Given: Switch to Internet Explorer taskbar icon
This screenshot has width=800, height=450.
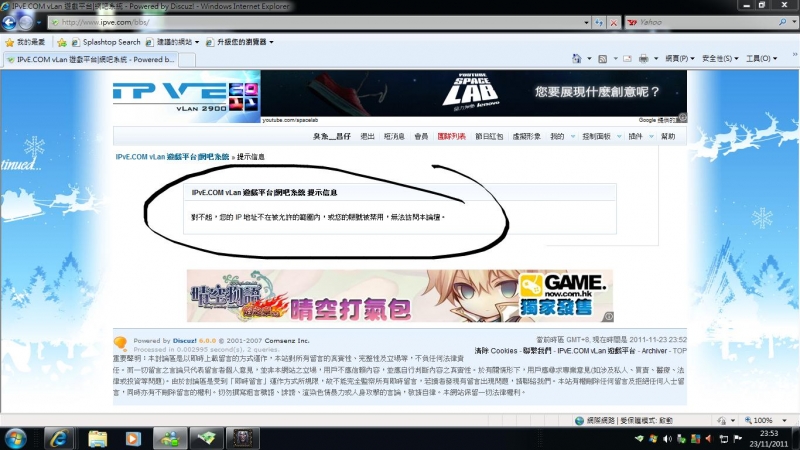Looking at the screenshot, I should click(x=60, y=439).
